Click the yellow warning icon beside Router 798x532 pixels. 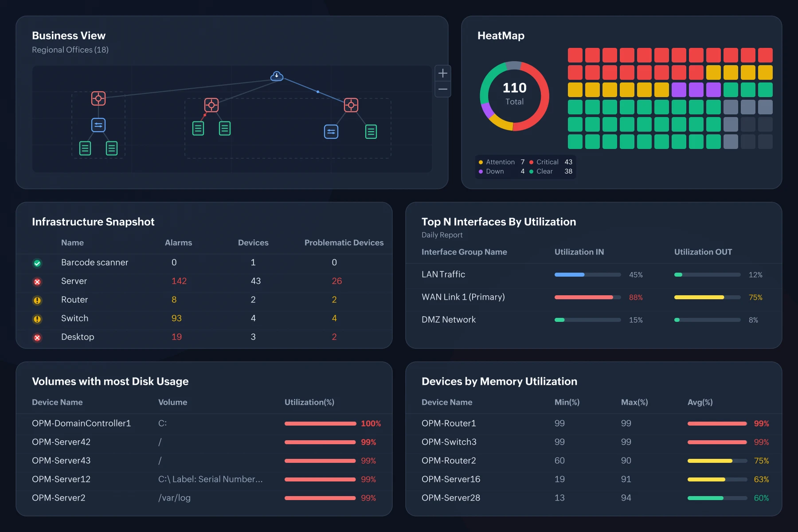(x=37, y=301)
